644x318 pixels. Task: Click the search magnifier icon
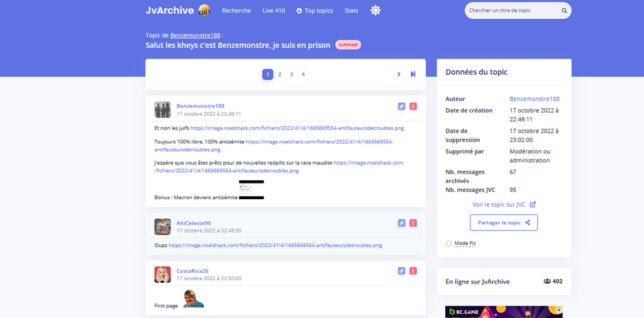tap(564, 11)
